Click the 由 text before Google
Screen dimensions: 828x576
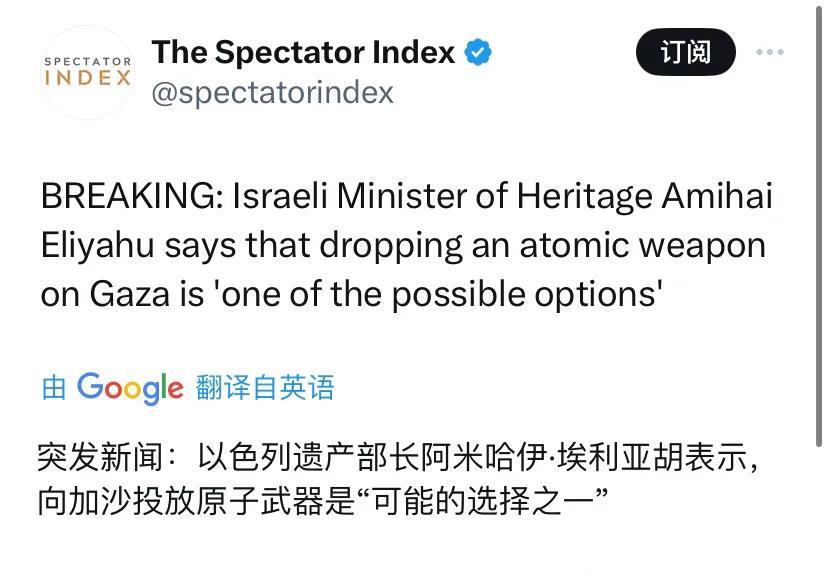[53, 388]
